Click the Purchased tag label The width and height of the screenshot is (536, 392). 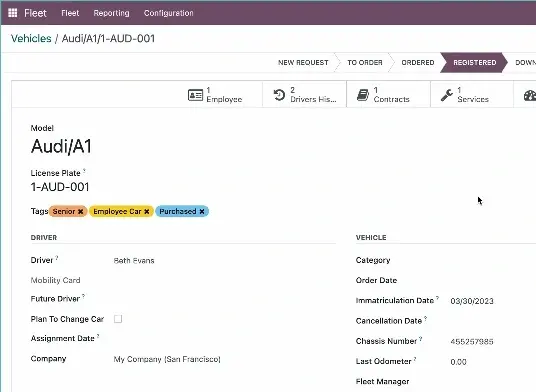click(178, 212)
